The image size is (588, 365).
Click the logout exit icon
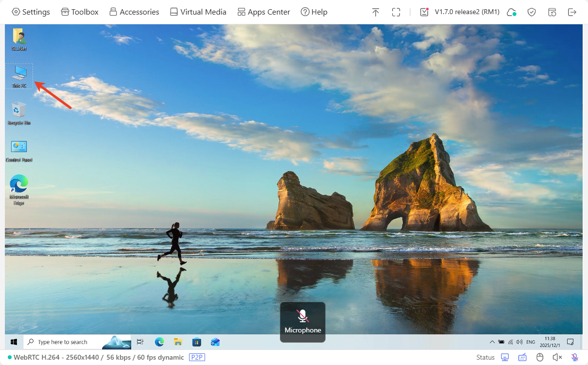tap(572, 12)
